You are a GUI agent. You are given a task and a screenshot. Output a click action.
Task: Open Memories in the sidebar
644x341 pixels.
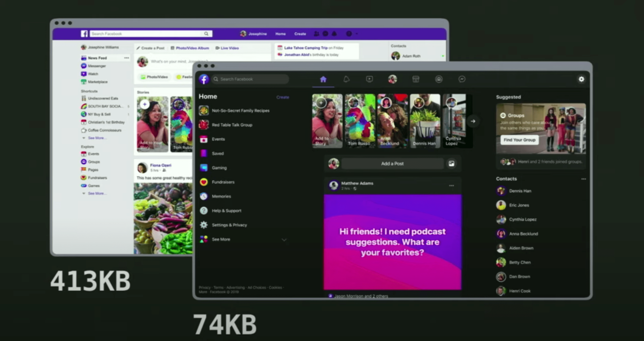(x=221, y=196)
